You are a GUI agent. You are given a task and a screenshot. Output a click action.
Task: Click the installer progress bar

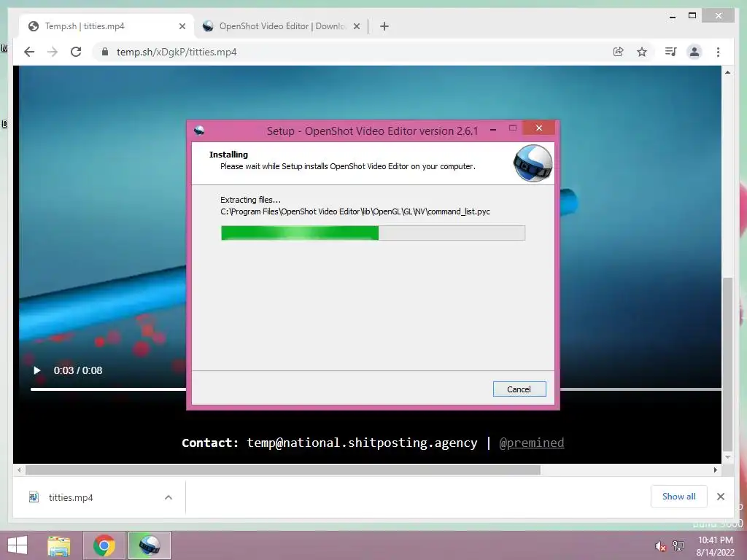click(x=373, y=233)
